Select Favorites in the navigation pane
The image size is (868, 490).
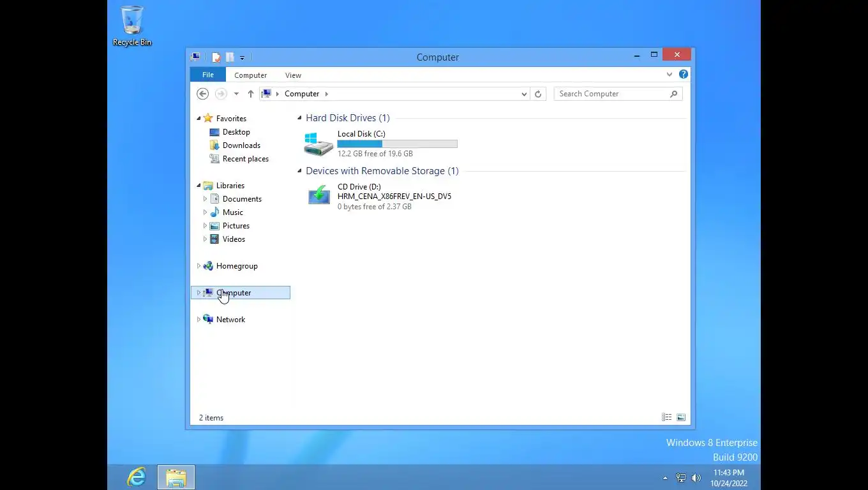231,119
